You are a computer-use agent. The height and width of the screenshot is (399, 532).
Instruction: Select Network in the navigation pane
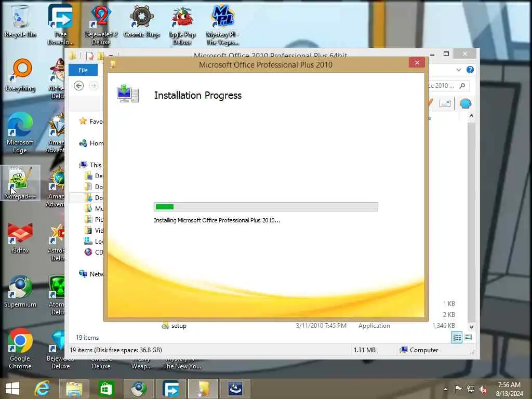91,274
